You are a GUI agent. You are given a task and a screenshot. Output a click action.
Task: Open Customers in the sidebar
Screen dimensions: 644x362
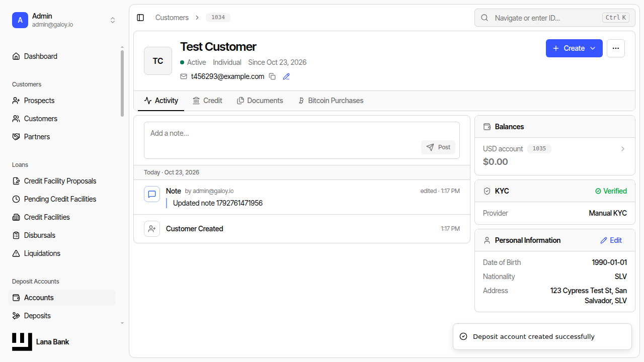62,119
